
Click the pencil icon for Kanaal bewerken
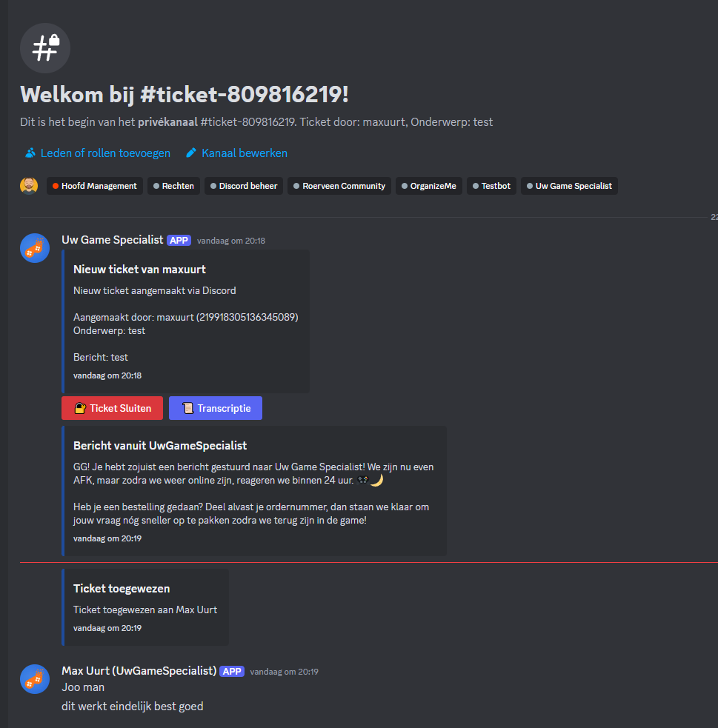tap(191, 153)
